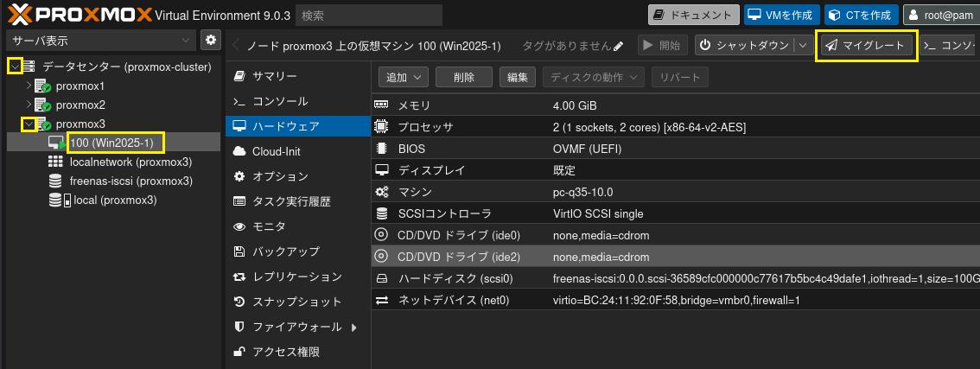Click the ide0 CD/DVD disc icon
This screenshot has width=980, height=369.
(380, 235)
